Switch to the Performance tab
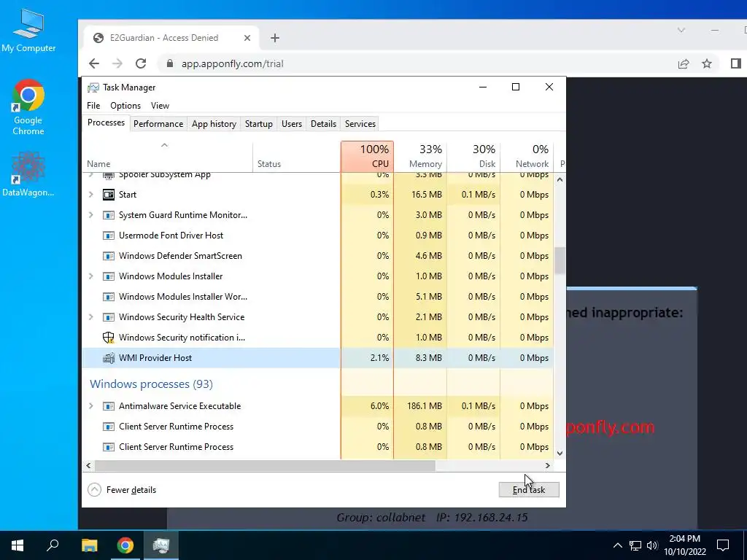 pyautogui.click(x=158, y=124)
